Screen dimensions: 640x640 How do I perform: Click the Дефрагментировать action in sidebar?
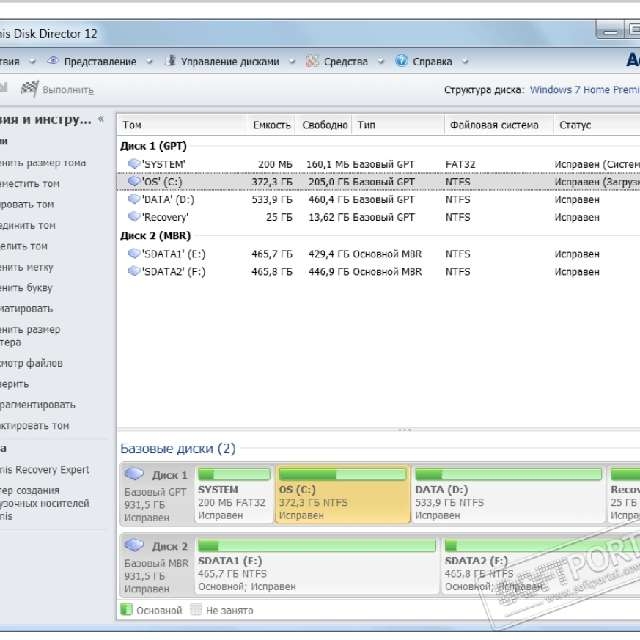pyautogui.click(x=38, y=405)
